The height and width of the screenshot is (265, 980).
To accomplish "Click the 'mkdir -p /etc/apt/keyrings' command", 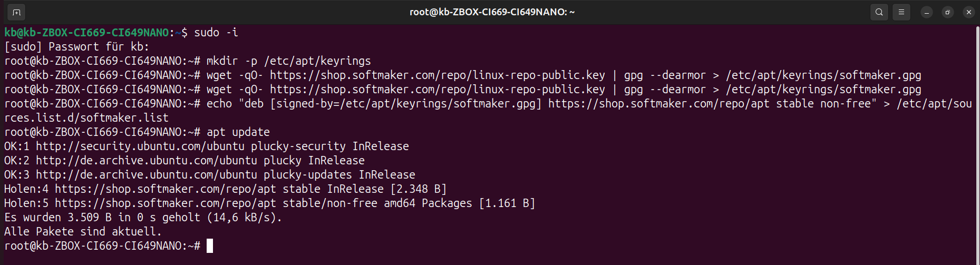I will [x=289, y=61].
